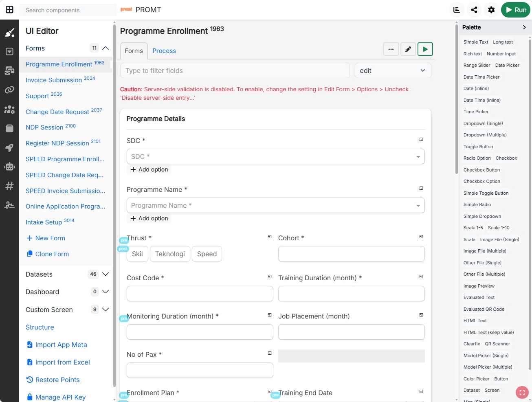
Task: Pick Color Picker from the palette
Action: 476,379
